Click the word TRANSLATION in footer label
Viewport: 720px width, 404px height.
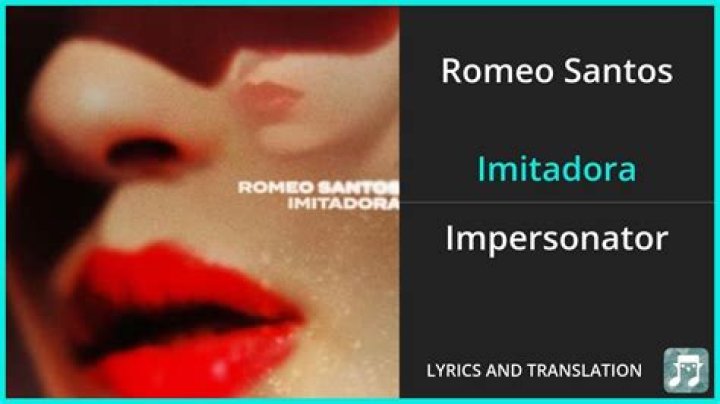click(x=585, y=370)
